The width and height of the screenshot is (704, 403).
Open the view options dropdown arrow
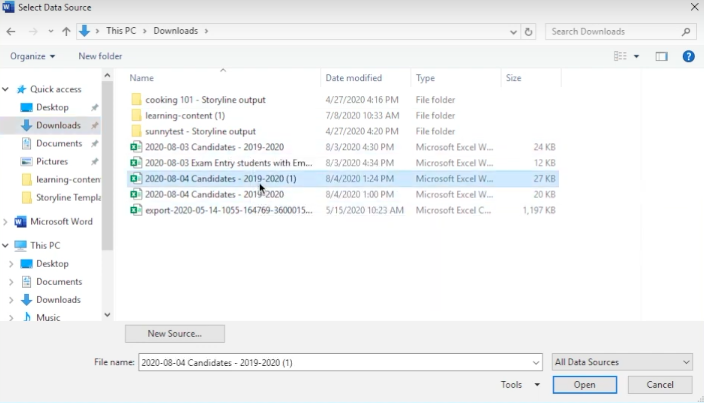(x=636, y=57)
